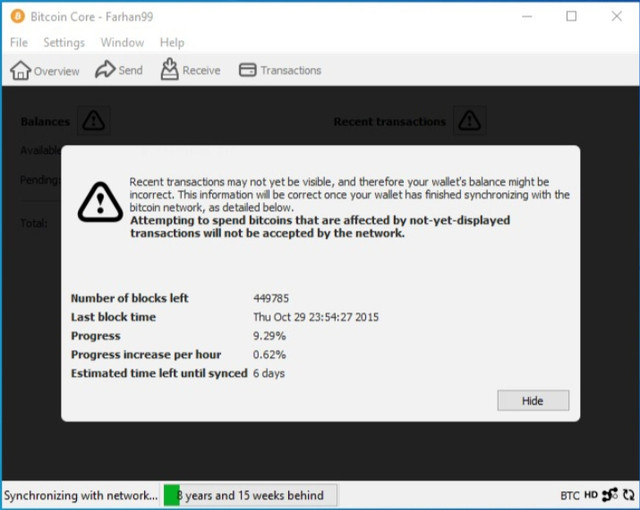640x510 pixels.
Task: Maximize the Bitcoin Core window
Action: [x=571, y=16]
